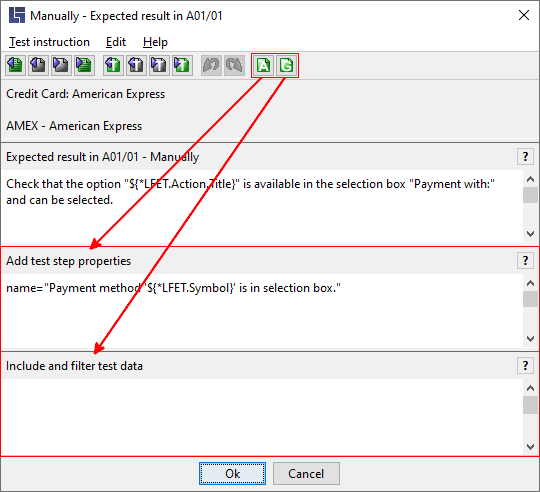The height and width of the screenshot is (492, 540).
Task: Toggle the green A test step properties icon
Action: [x=264, y=65]
